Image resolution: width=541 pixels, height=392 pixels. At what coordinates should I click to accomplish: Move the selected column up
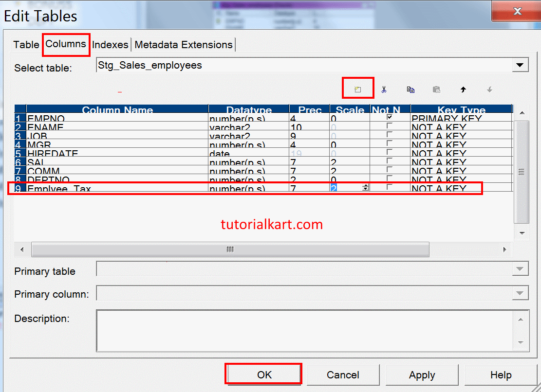(x=463, y=89)
